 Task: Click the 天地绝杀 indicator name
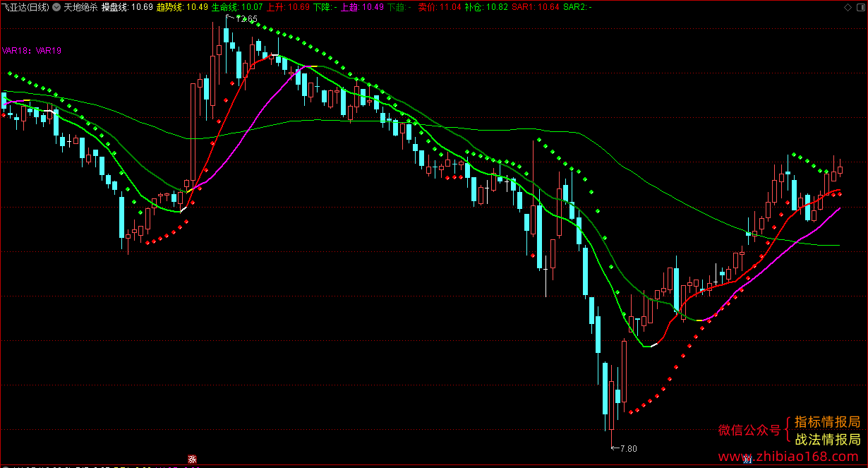tap(80, 7)
